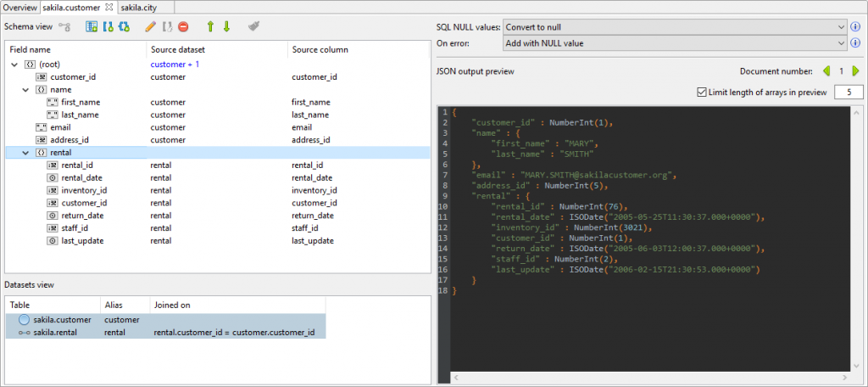The image size is (868, 387).
Task: Click the array length limit input field
Action: point(848,92)
